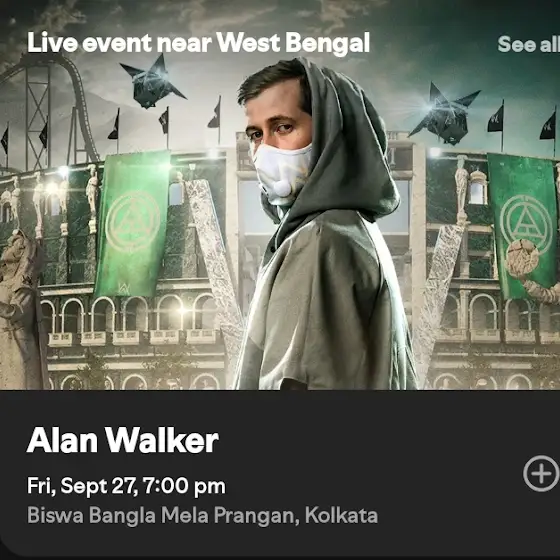Add the Alan Walker event with the plus icon
Image resolution: width=560 pixels, height=560 pixels.
tap(541, 474)
